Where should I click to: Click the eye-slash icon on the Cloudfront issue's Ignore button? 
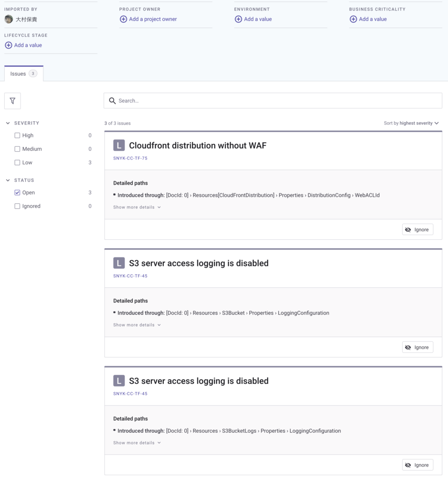408,229
